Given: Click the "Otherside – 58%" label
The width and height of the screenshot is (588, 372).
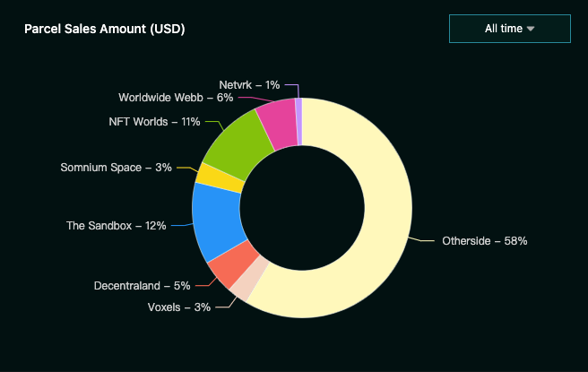Looking at the screenshot, I should pos(485,241).
